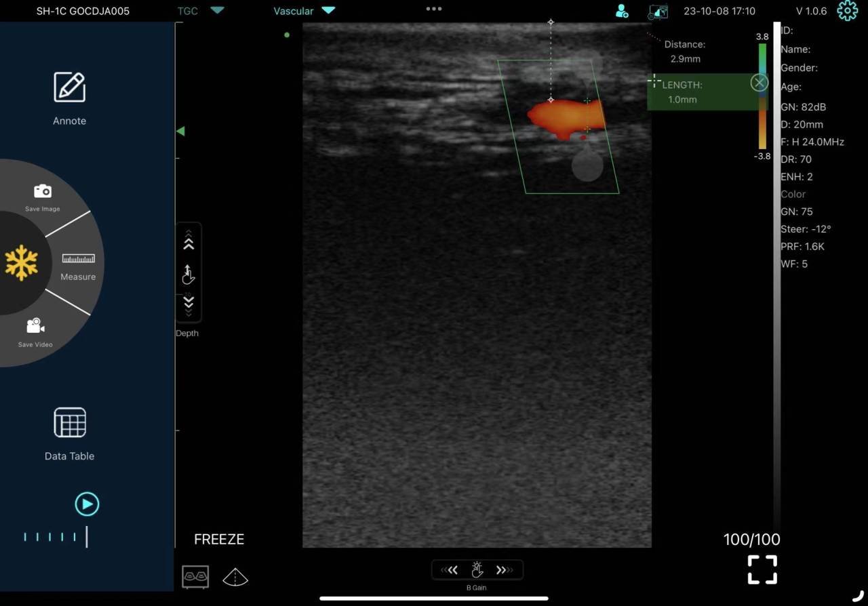Image resolution: width=868 pixels, height=606 pixels.
Task: Open the Vascular preset dropdown
Action: coord(328,11)
